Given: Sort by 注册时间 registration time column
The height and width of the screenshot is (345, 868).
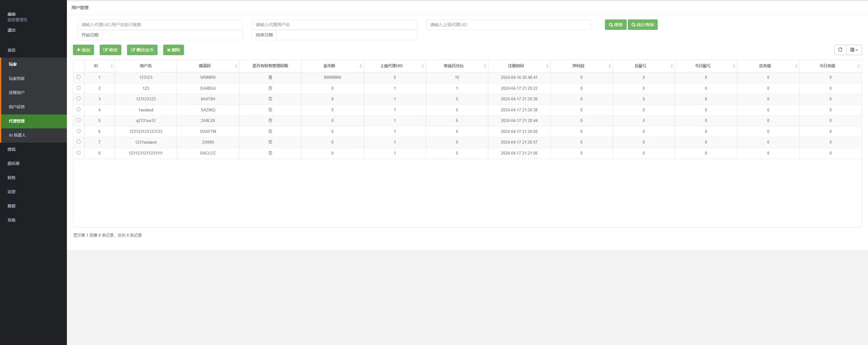Looking at the screenshot, I should coord(519,66).
